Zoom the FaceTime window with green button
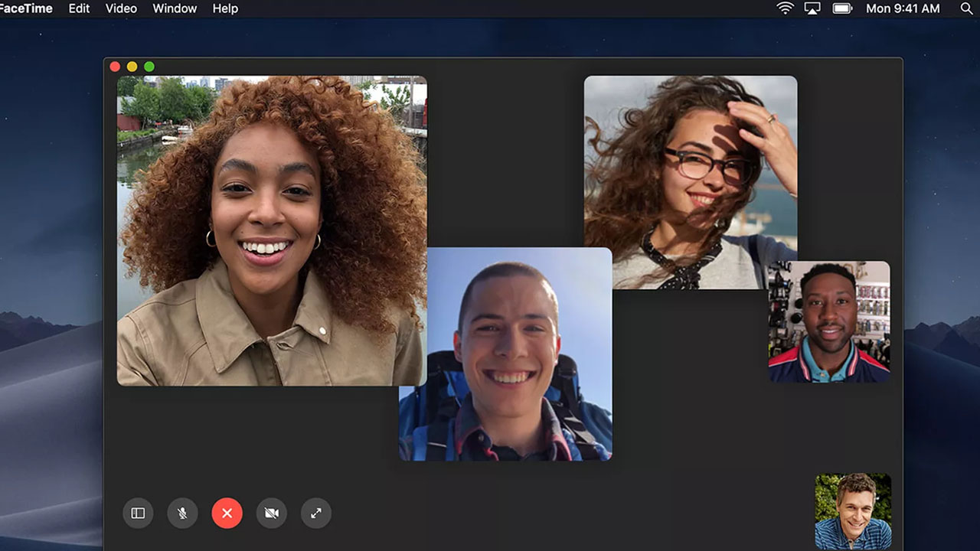980x551 pixels. click(149, 67)
